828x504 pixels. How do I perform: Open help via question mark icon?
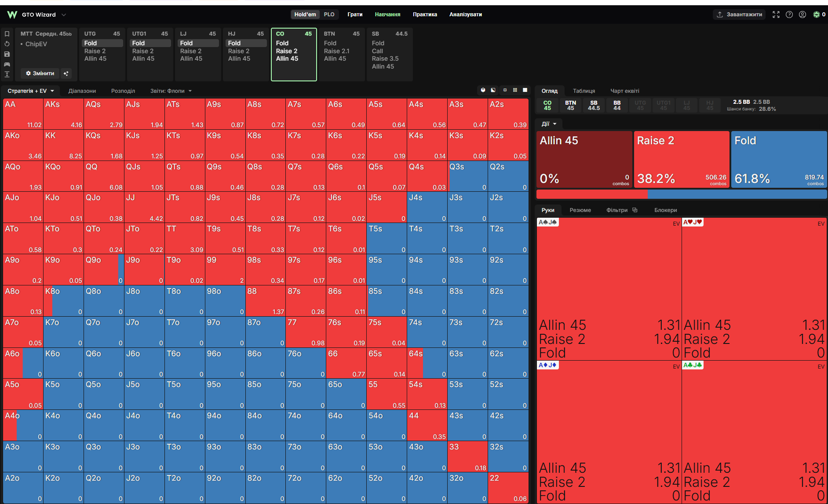click(x=789, y=15)
